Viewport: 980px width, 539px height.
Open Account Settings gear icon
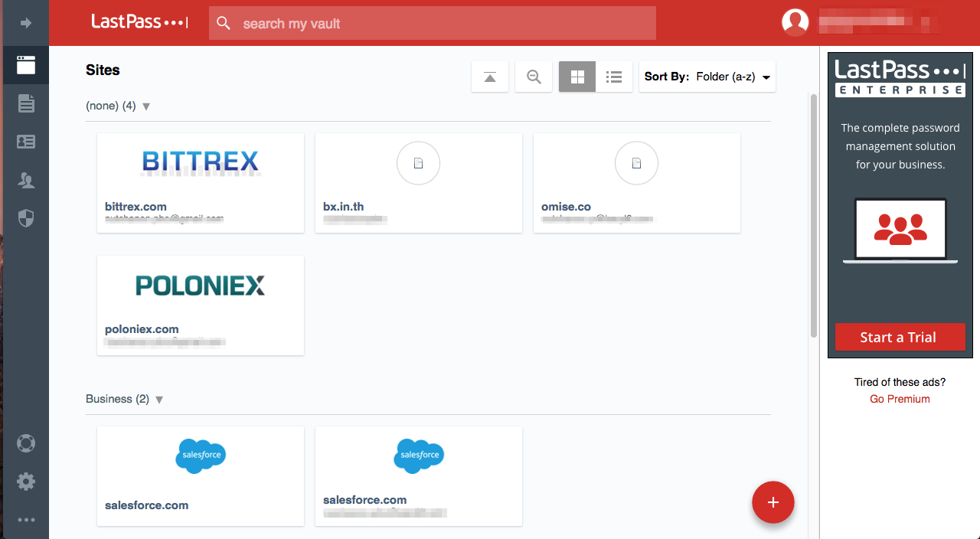(26, 482)
